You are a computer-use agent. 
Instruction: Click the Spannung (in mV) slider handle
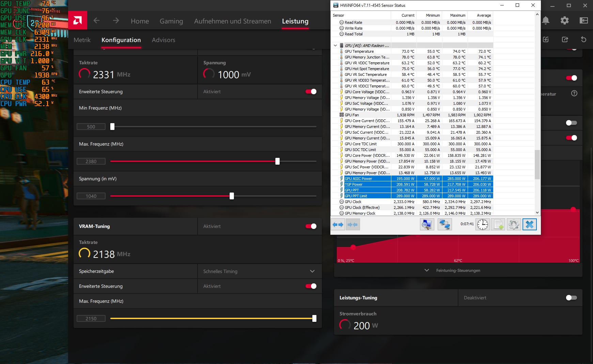point(232,196)
